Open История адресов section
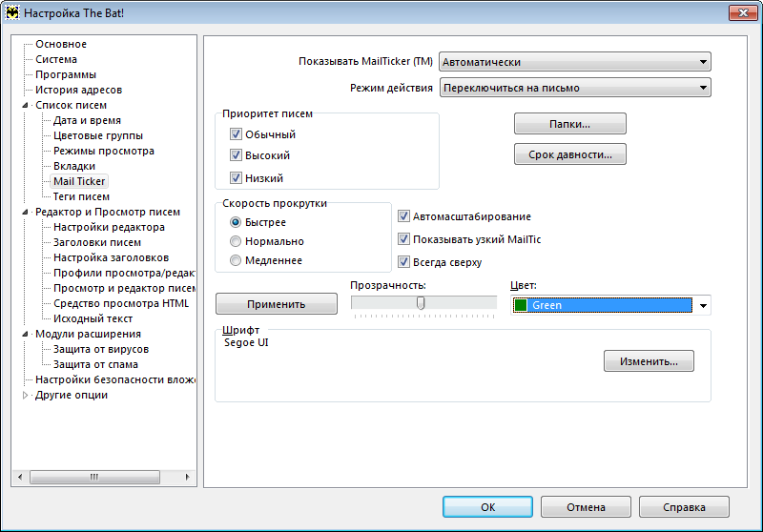The image size is (763, 532). click(x=78, y=90)
